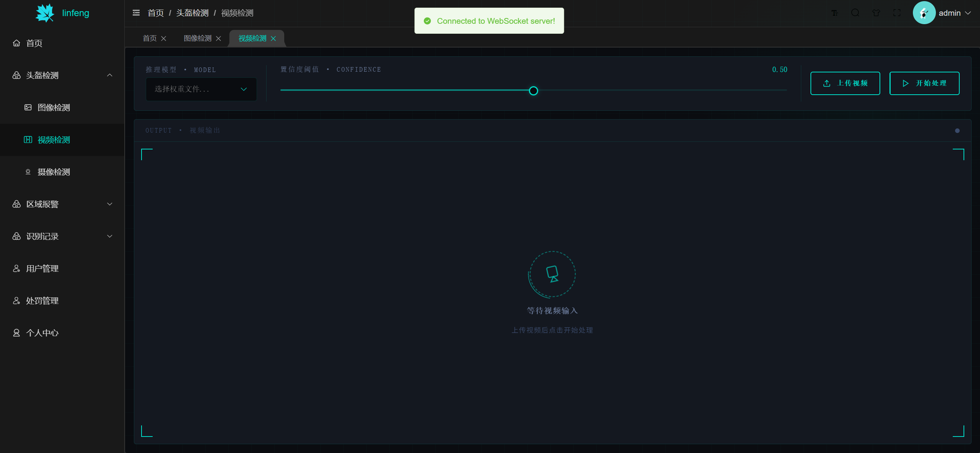Click the 处罚管理 user icon

[x=16, y=300]
